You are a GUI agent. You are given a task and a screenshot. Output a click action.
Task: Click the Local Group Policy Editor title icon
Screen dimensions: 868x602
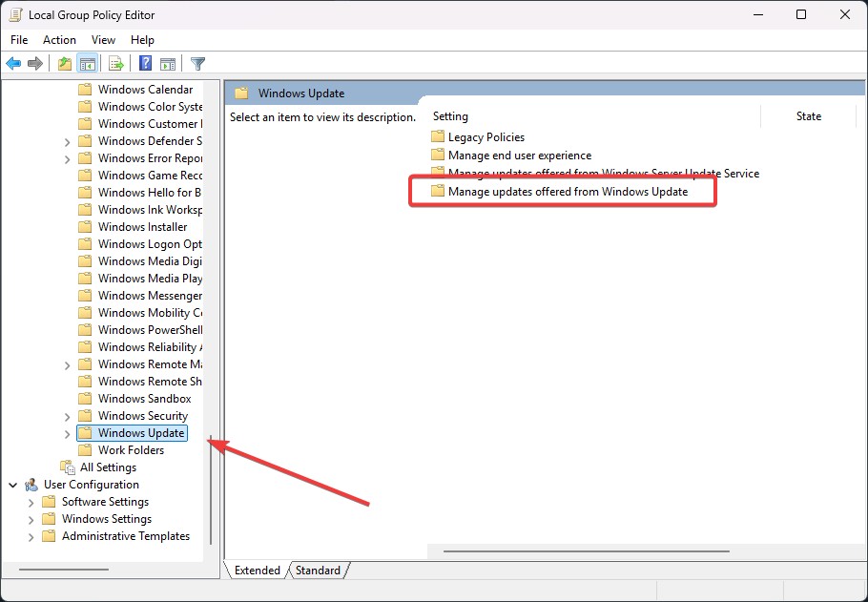pyautogui.click(x=15, y=15)
